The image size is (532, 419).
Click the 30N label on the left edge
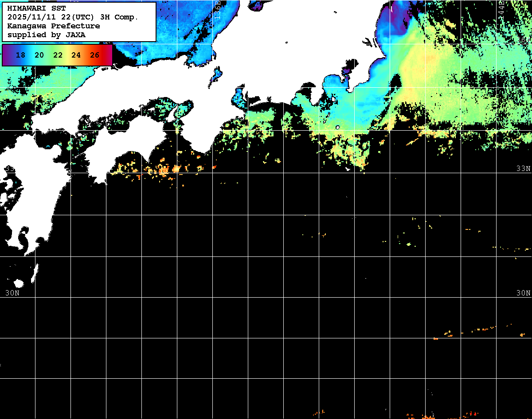click(12, 293)
